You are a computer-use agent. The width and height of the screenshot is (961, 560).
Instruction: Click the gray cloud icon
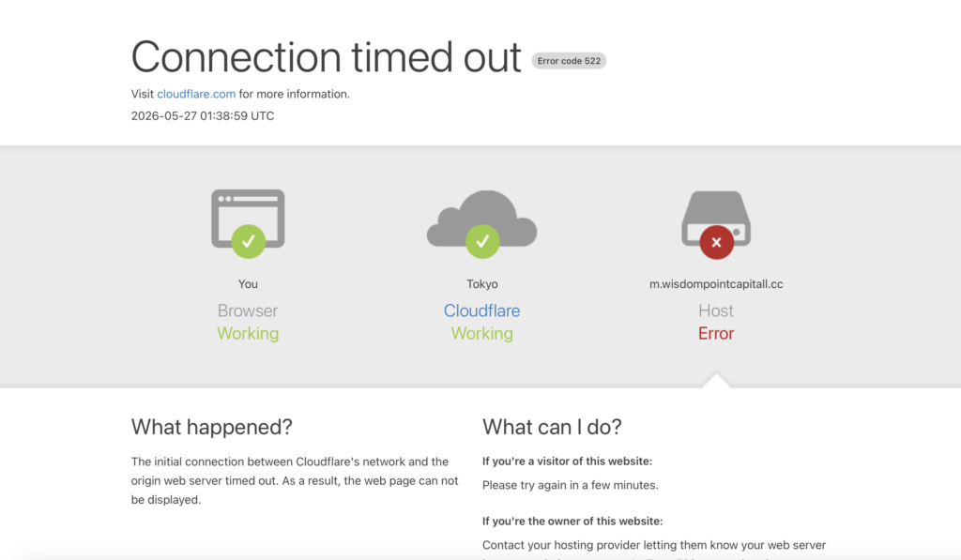[481, 219]
